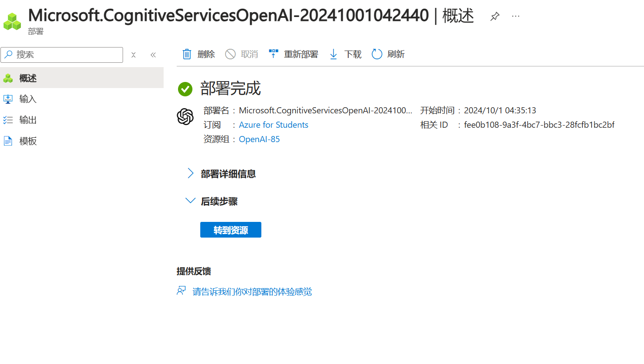Click the page title Microsoft.CognitiveServicesOpenAI-20241001042440

(x=229, y=15)
